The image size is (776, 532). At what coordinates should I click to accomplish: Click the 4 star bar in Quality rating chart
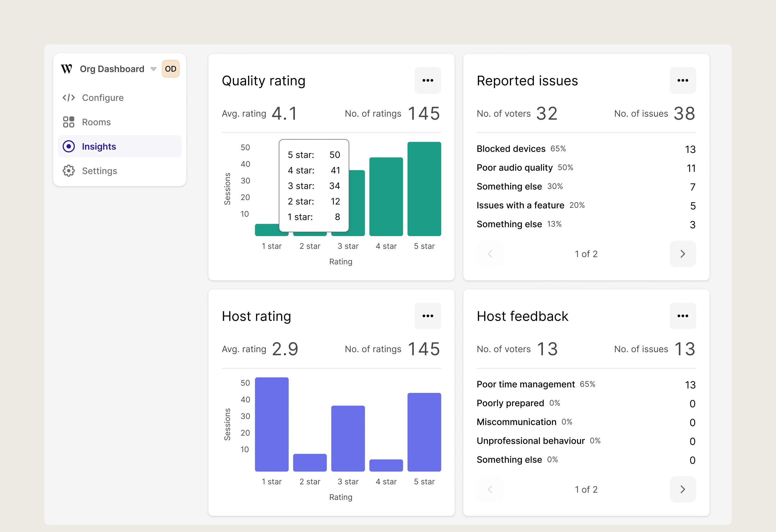(386, 196)
